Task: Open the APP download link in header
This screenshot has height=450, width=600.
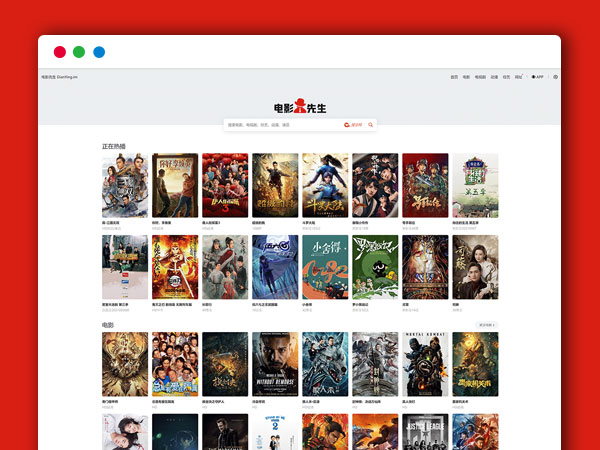Action: [537, 76]
